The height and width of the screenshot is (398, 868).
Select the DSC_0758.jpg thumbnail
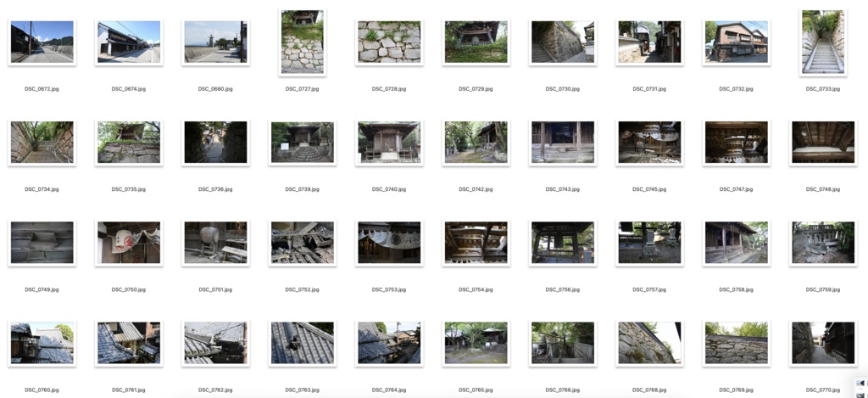click(x=737, y=243)
